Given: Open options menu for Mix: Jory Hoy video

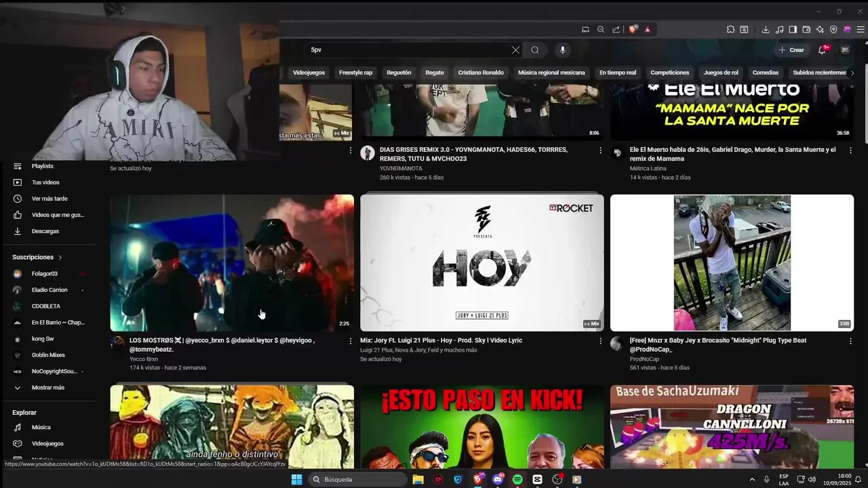Looking at the screenshot, I should pyautogui.click(x=600, y=341).
